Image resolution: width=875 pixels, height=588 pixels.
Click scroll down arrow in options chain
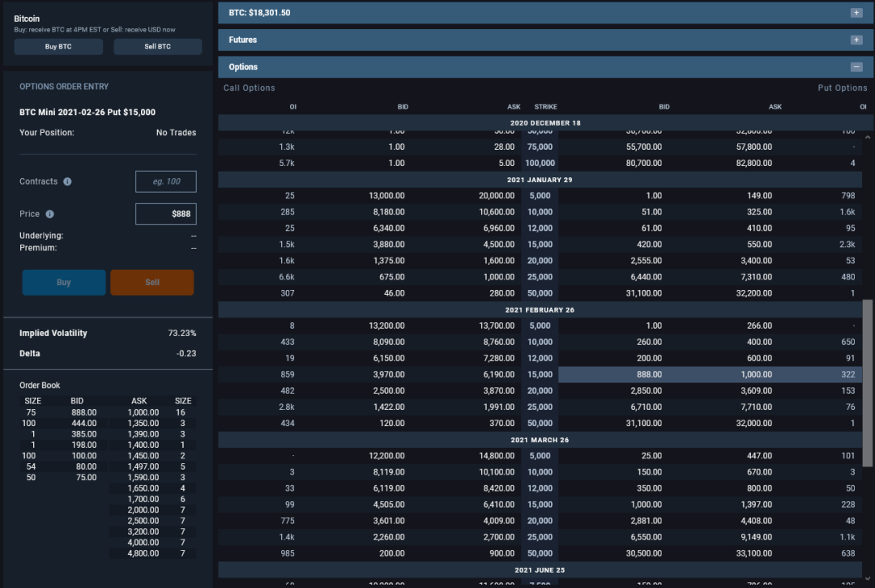[x=867, y=578]
